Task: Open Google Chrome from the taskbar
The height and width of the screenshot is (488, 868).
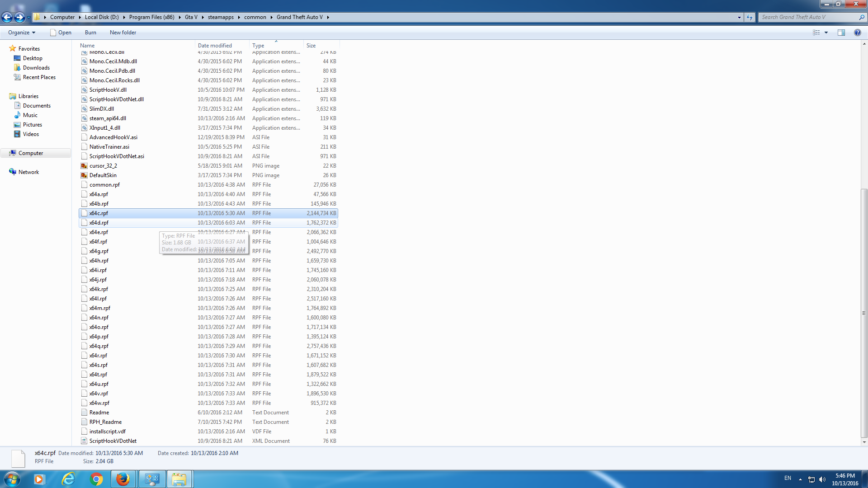Action: pos(96,479)
